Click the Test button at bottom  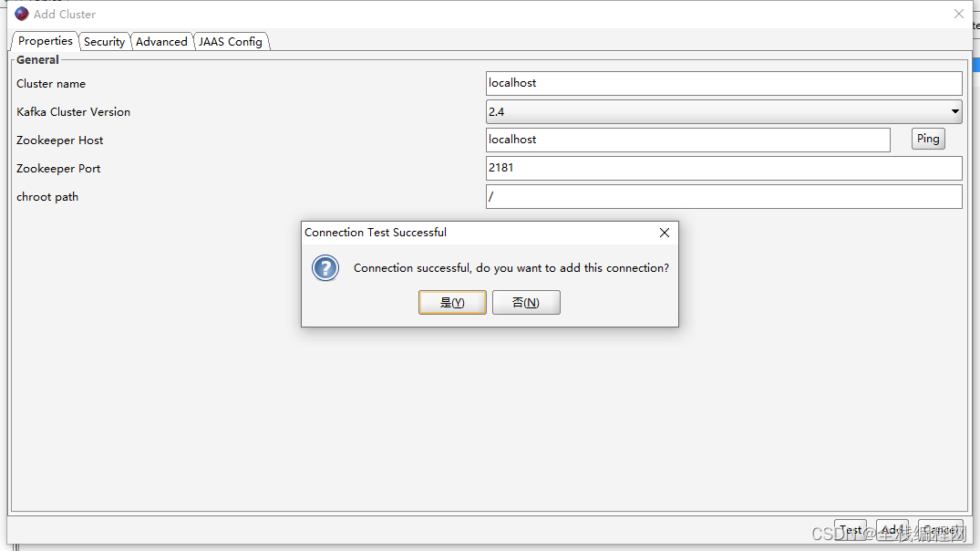850,530
